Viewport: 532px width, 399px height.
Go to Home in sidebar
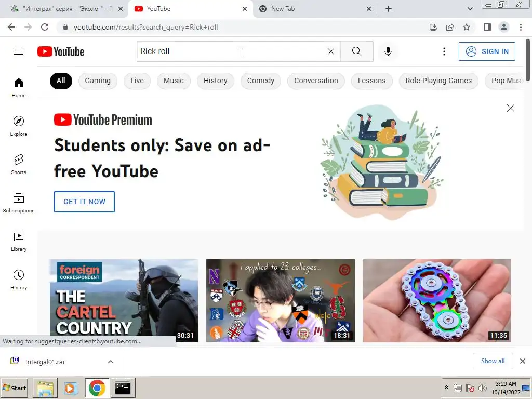tap(19, 87)
